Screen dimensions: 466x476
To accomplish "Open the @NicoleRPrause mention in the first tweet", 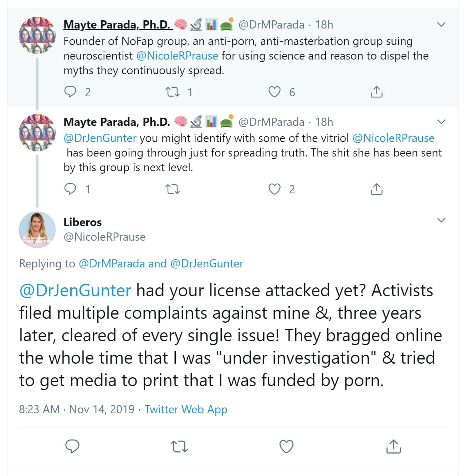I will tap(177, 56).
